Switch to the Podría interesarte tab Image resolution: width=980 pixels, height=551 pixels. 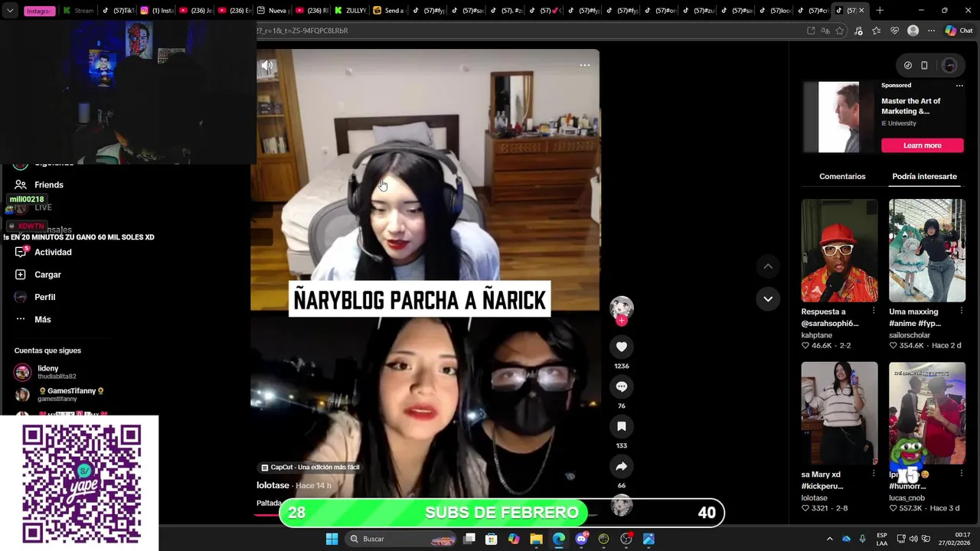tap(924, 176)
